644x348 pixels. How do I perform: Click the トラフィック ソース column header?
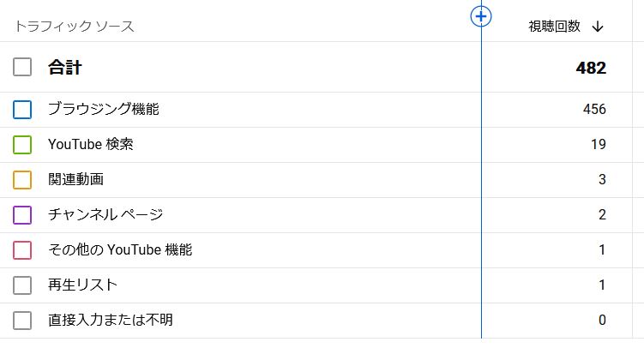tap(75, 27)
